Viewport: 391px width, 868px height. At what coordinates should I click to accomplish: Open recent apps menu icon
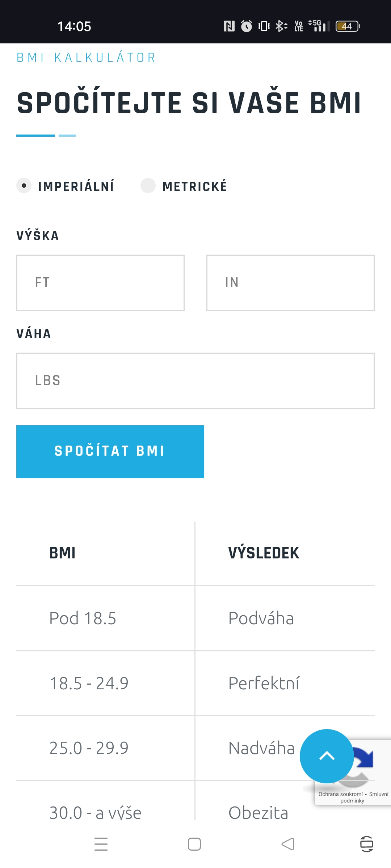click(x=101, y=844)
